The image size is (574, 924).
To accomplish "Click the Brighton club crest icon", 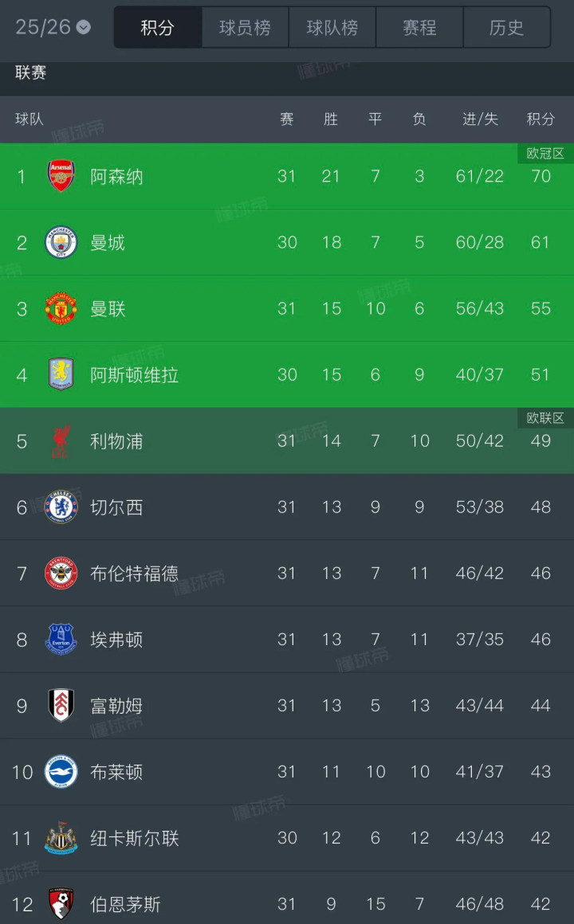I will pos(61,771).
